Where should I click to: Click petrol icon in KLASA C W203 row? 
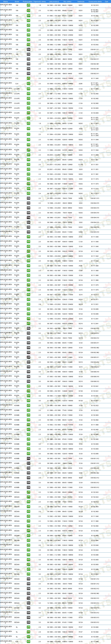coord(29,160)
